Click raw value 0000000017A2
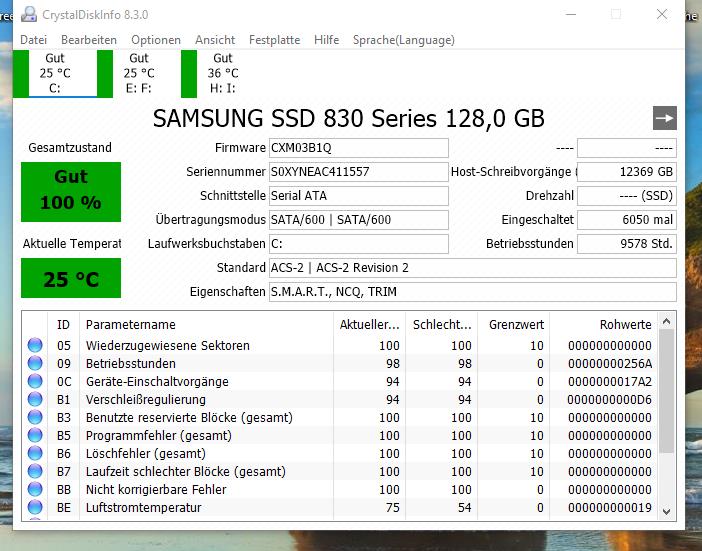702x551 pixels. (610, 381)
